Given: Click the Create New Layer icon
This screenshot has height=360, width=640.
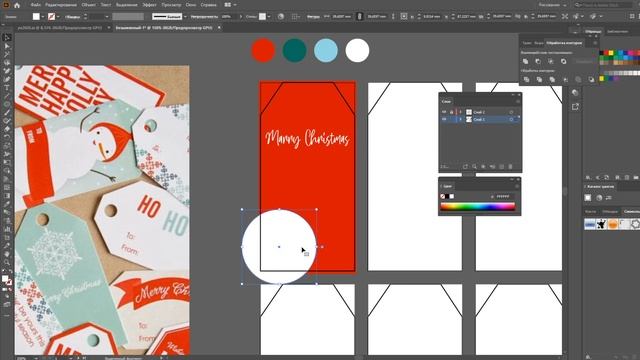Looking at the screenshot, I should [x=501, y=167].
